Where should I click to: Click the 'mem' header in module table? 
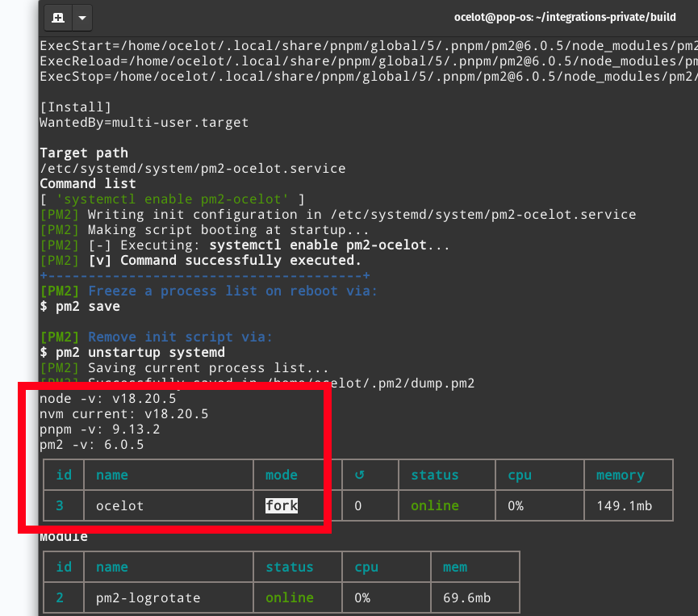pos(455,567)
